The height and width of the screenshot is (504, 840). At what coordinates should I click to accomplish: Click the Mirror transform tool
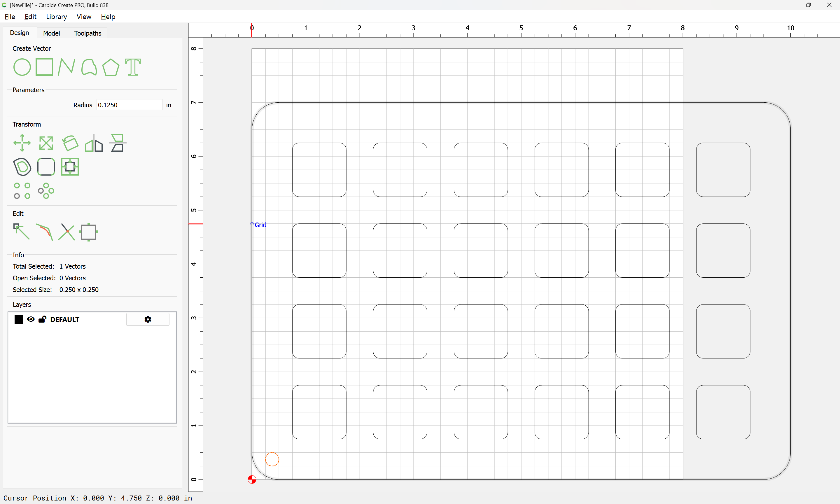[94, 143]
